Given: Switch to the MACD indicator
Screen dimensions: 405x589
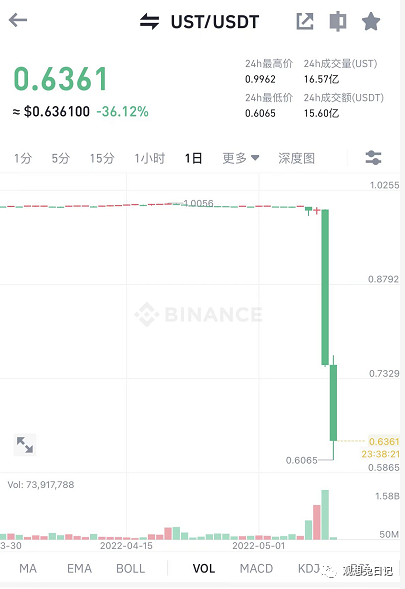Looking at the screenshot, I should pyautogui.click(x=256, y=568).
